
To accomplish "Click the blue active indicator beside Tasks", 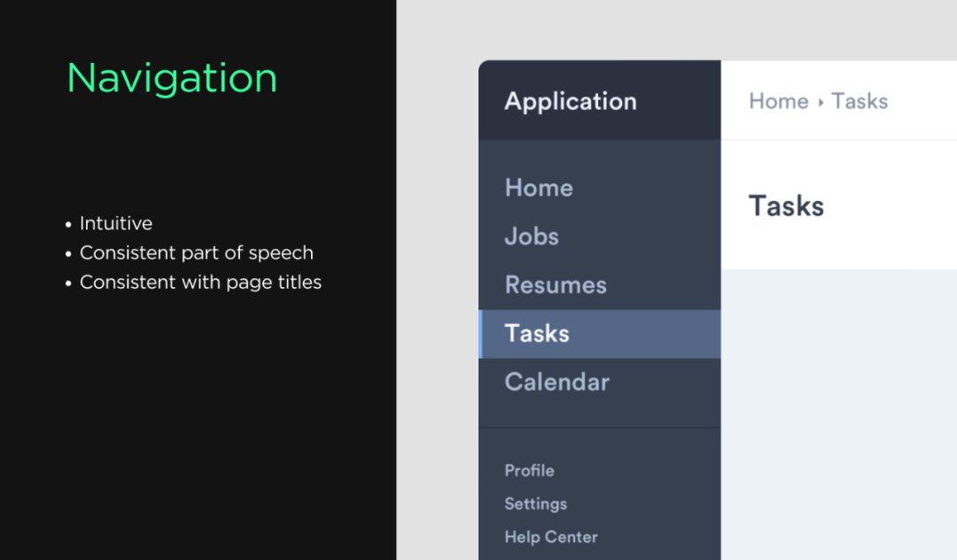I will click(480, 334).
